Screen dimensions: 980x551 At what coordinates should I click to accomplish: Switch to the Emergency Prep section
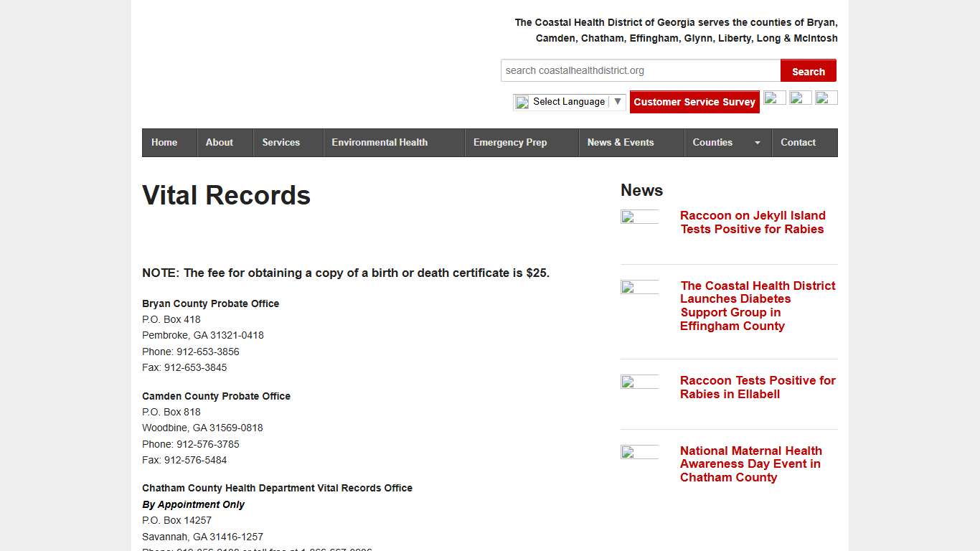[x=509, y=143]
